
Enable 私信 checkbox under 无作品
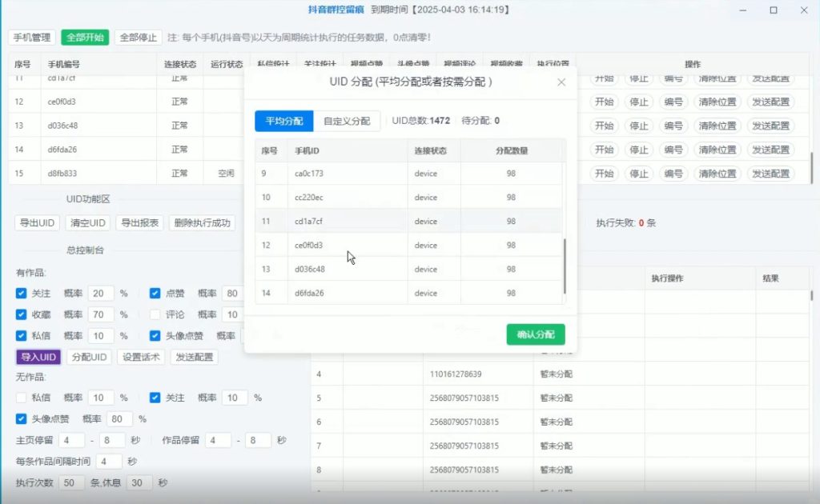(22, 398)
